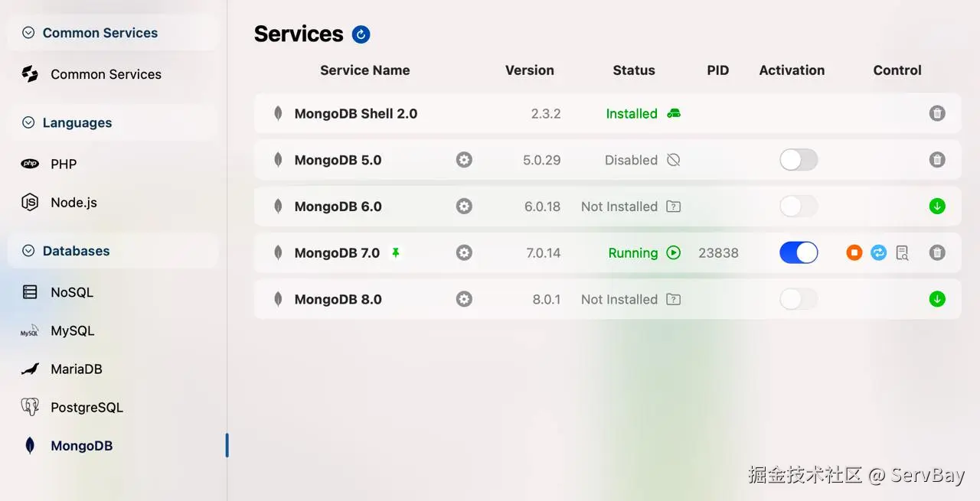Click the PID value 23838
This screenshot has height=501, width=980.
click(x=718, y=253)
